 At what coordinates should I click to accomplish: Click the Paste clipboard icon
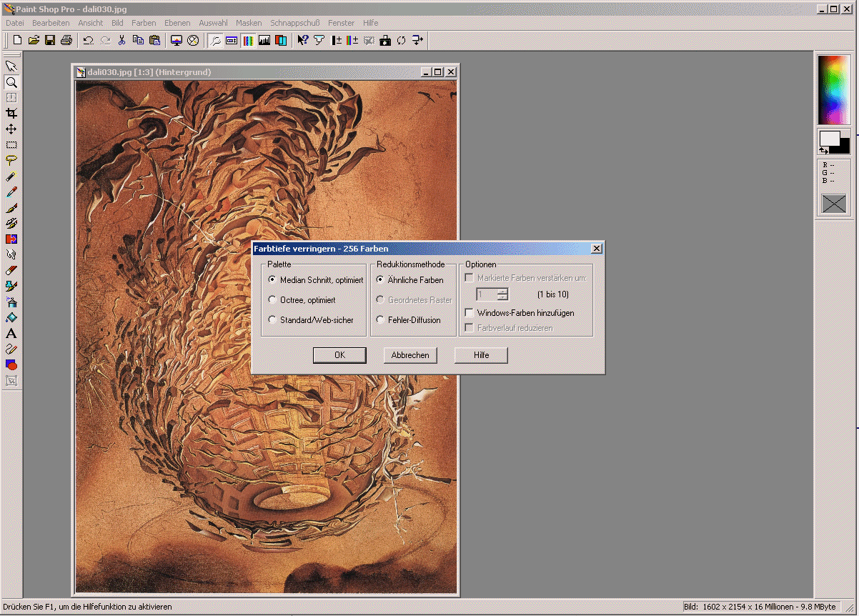tap(154, 40)
